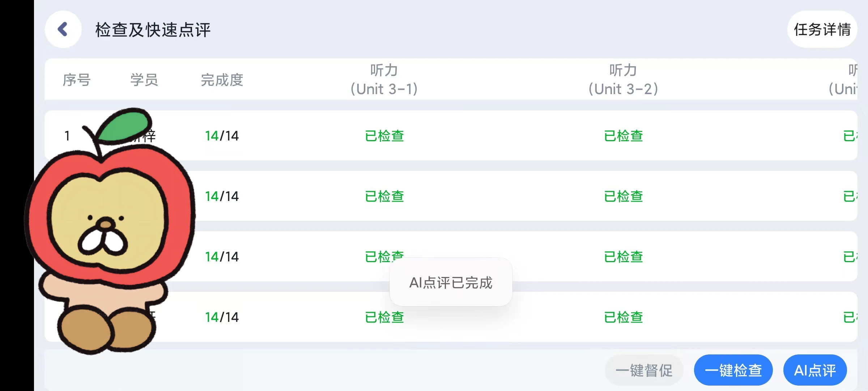Viewport: 868px width, 391px height.
Task: Open row 1 听力 Unit 3-1 已检查 status
Action: pyautogui.click(x=384, y=136)
